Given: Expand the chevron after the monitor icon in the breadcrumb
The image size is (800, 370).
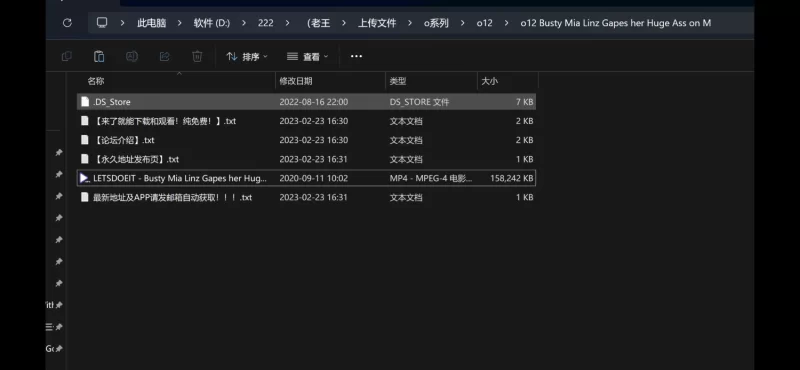Looking at the screenshot, I should click(122, 23).
